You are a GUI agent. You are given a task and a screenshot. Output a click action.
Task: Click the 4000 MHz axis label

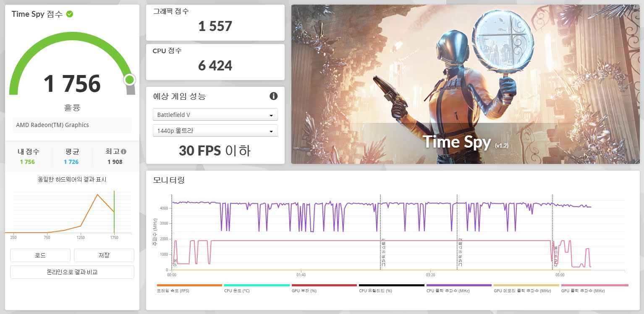[164, 208]
